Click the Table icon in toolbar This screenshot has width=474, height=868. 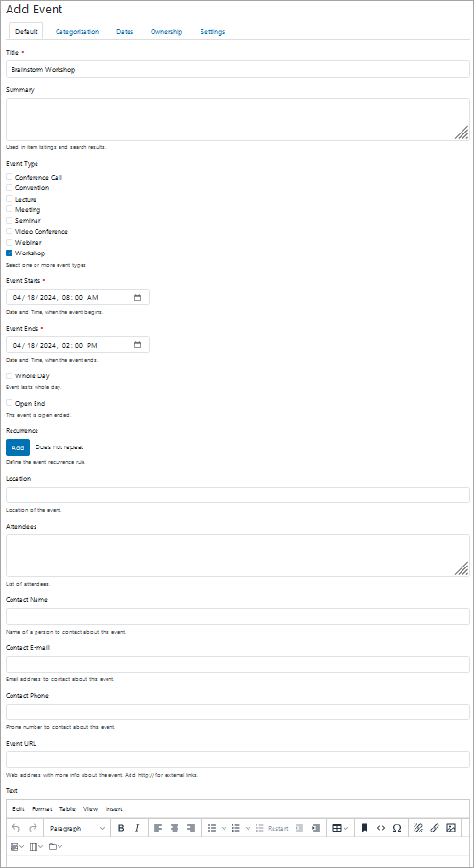coord(336,828)
